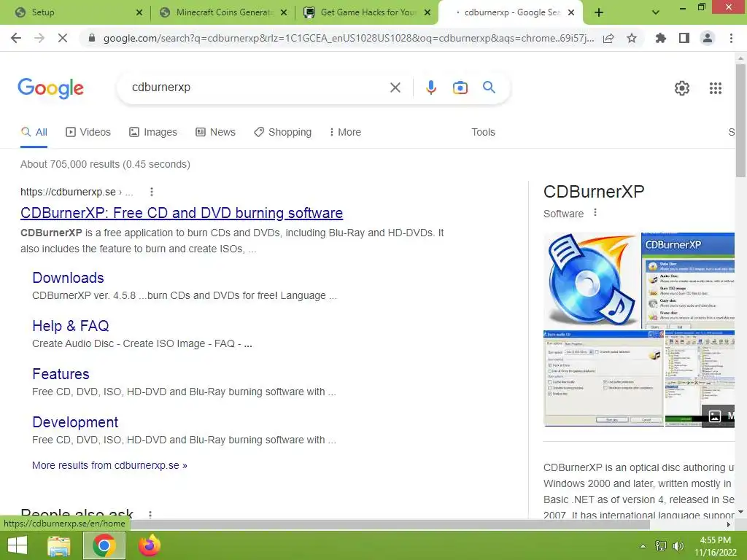
Task: Select the Videos search tab
Action: 88,132
